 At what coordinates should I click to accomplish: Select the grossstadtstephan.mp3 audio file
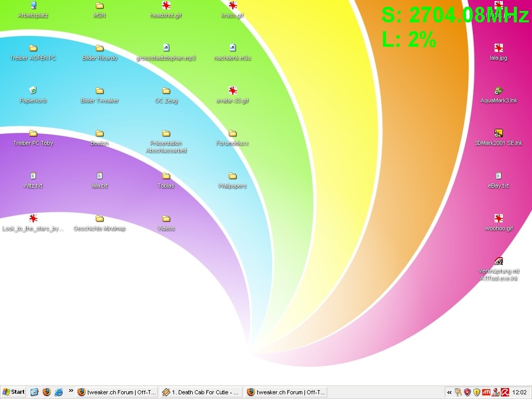point(166,49)
